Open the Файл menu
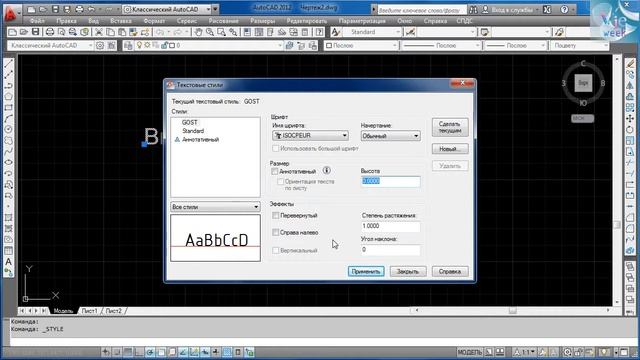The height and width of the screenshot is (360, 640). point(37,21)
